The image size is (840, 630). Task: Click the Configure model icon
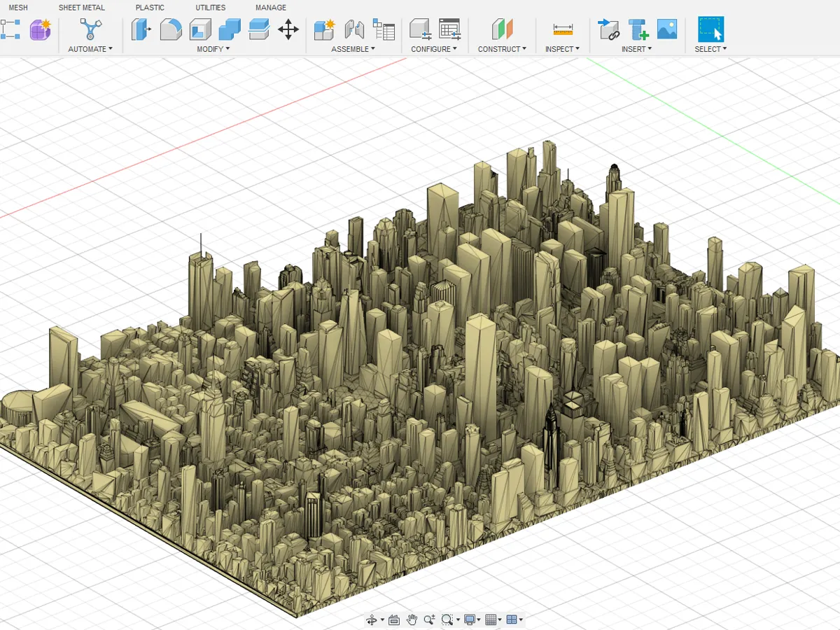tap(420, 29)
